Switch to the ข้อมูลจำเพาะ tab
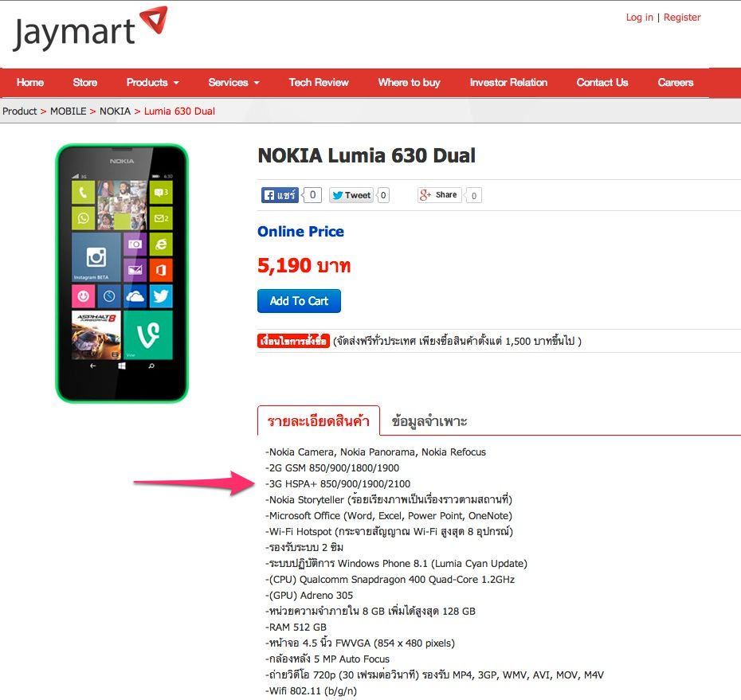The image size is (741, 700). (429, 420)
